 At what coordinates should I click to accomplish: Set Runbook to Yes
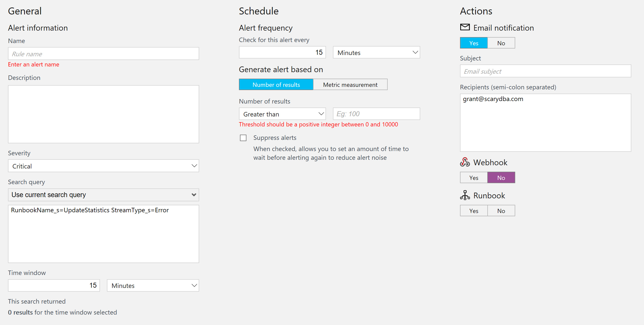click(x=473, y=211)
